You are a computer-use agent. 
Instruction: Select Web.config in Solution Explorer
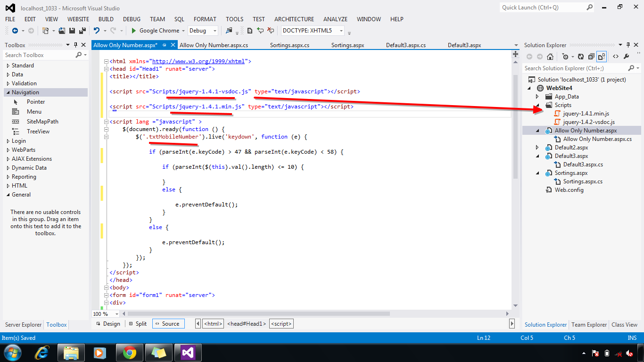click(569, 190)
